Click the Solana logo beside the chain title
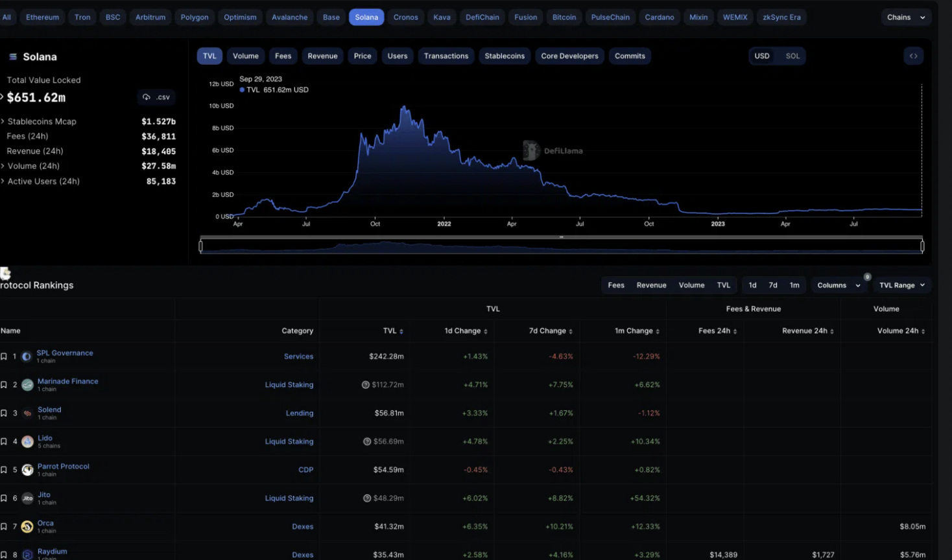This screenshot has height=560, width=952. pyautogui.click(x=12, y=57)
